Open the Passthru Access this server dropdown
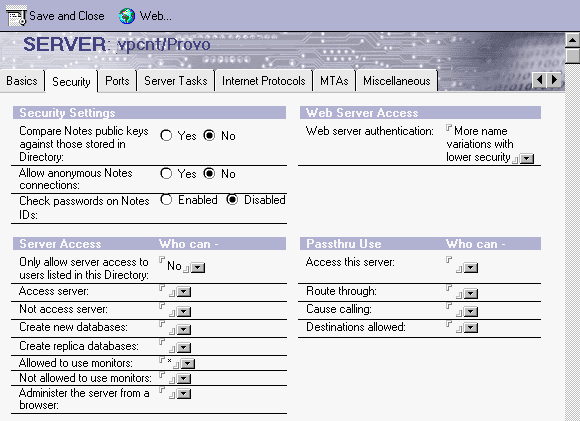 [471, 268]
